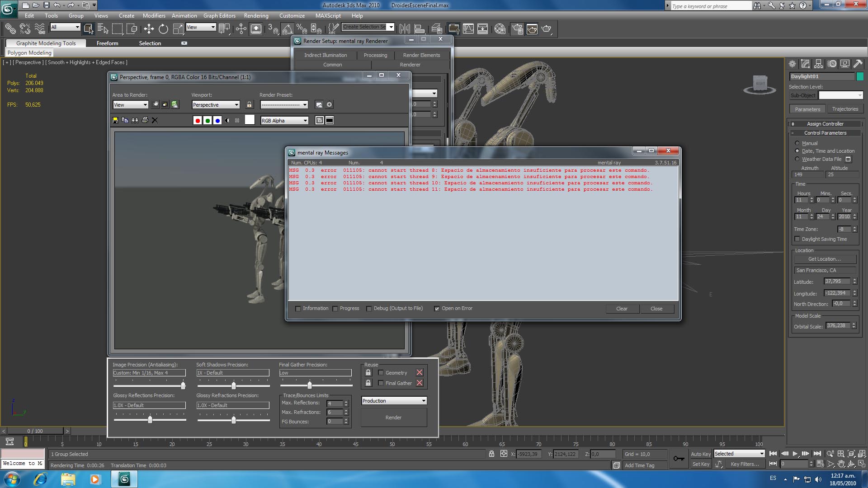Activate the Select and Rotate tool
Screen dimensions: 868x488
tap(163, 29)
